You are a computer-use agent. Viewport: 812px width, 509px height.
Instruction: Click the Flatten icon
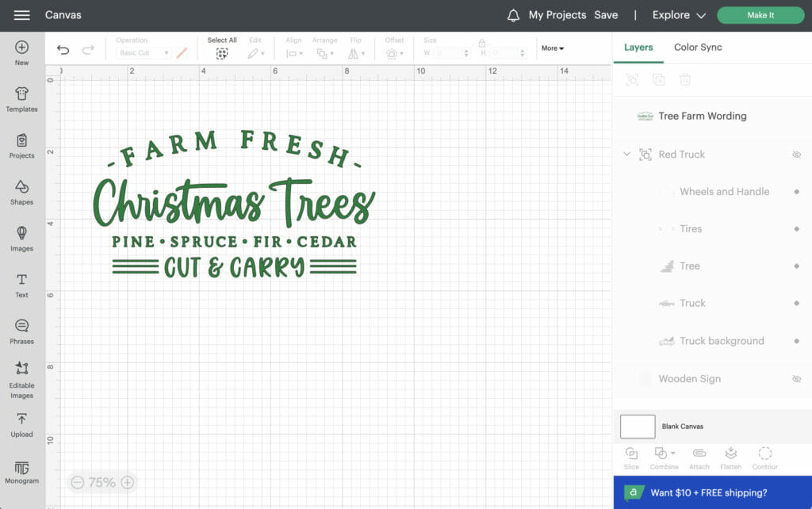730,457
